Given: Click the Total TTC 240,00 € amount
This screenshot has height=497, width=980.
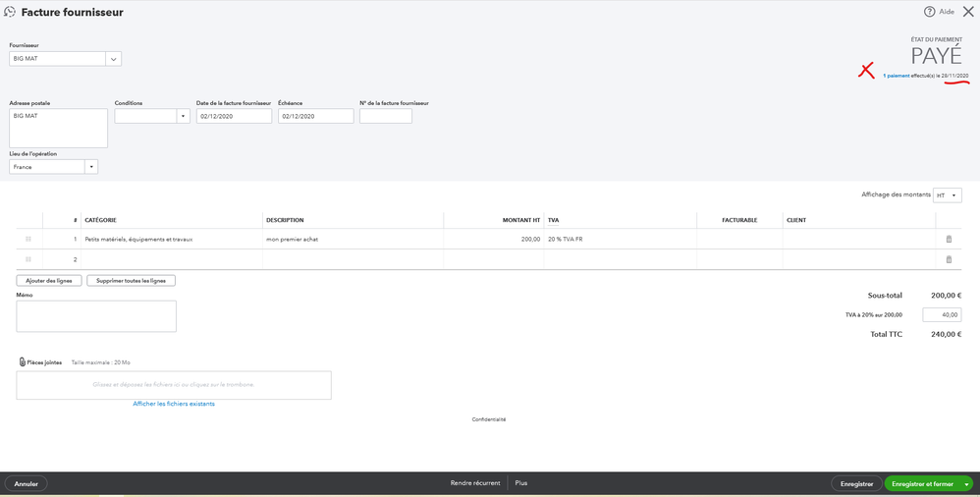Looking at the screenshot, I should pos(947,335).
